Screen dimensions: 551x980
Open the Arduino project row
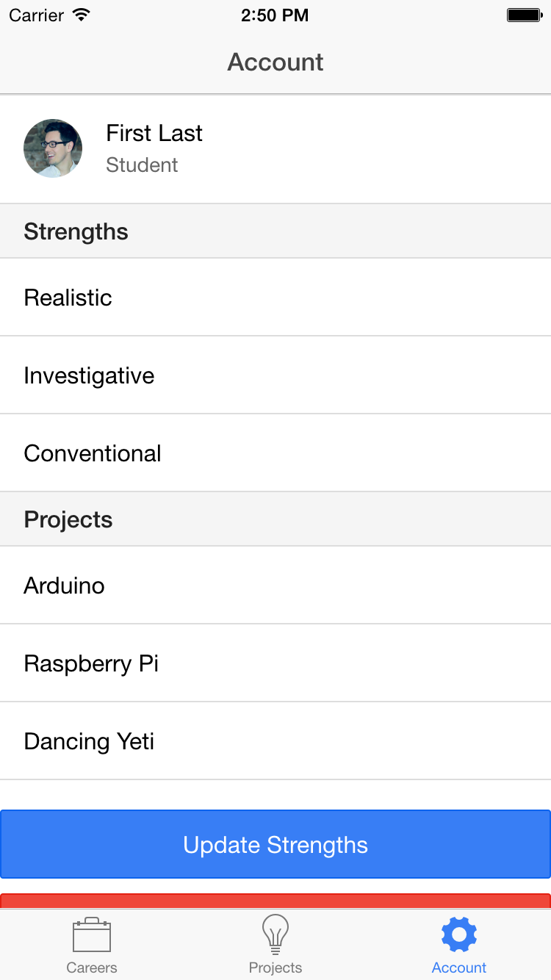click(275, 586)
